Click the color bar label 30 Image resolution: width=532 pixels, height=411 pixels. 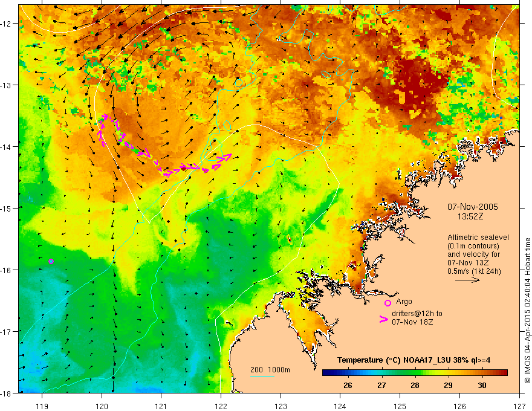click(482, 385)
